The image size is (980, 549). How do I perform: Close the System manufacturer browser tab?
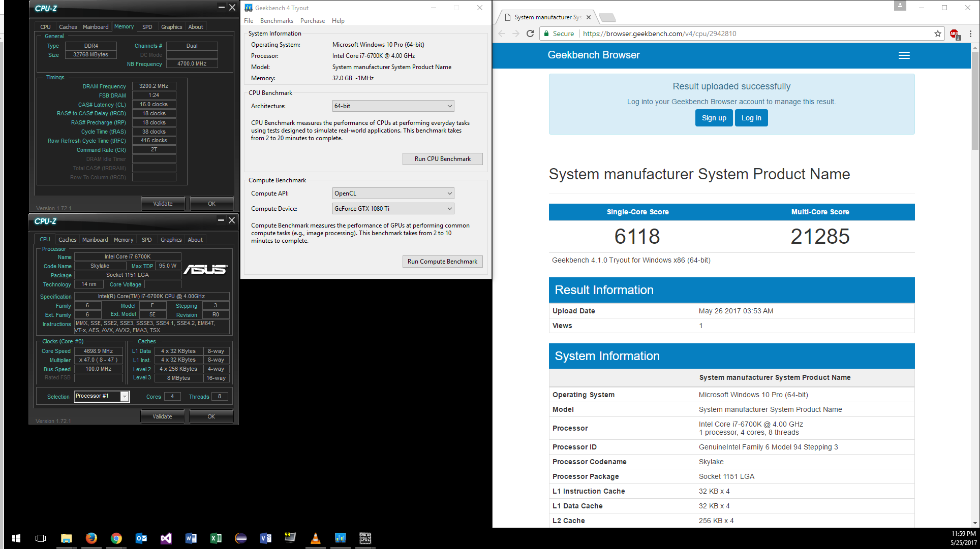tap(589, 17)
